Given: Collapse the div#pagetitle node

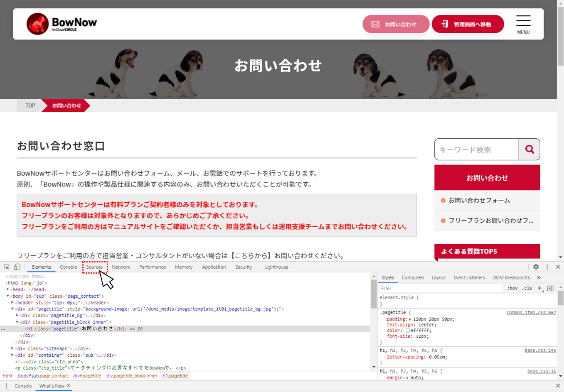Looking at the screenshot, I should (x=12, y=309).
